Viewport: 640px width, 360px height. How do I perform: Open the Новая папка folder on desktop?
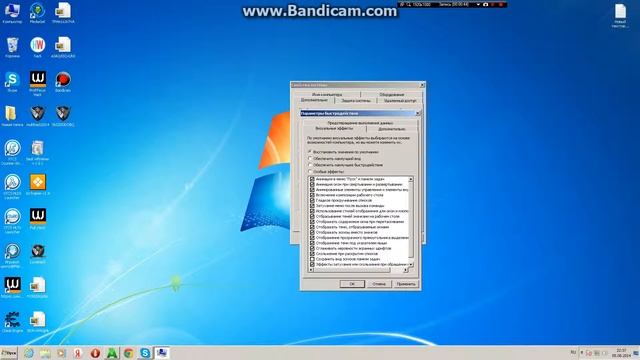[12, 116]
